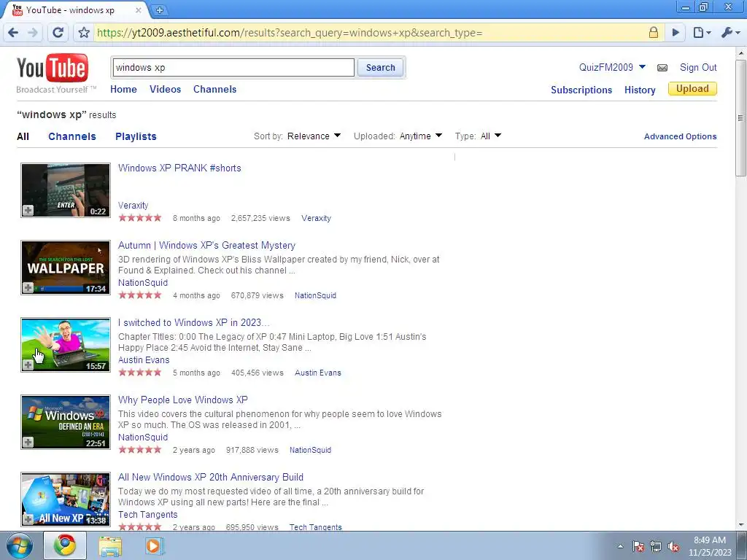This screenshot has height=560, width=747.
Task: Open 'All New Windows XP 20th Anniversary Build'
Action: [x=211, y=477]
